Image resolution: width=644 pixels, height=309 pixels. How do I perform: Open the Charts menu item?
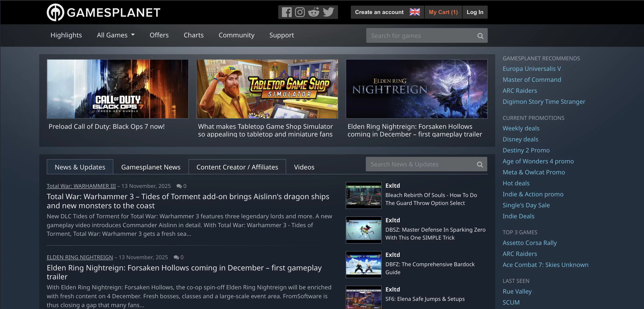pos(193,35)
